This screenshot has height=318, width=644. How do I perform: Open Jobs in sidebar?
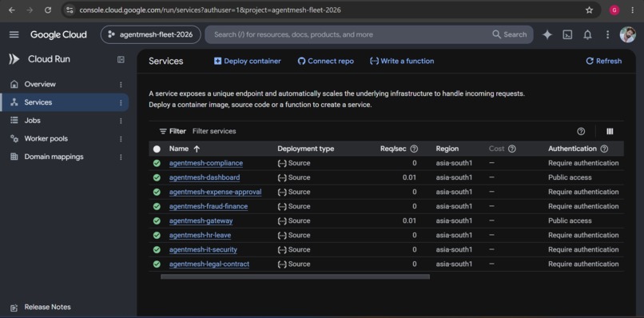point(33,121)
